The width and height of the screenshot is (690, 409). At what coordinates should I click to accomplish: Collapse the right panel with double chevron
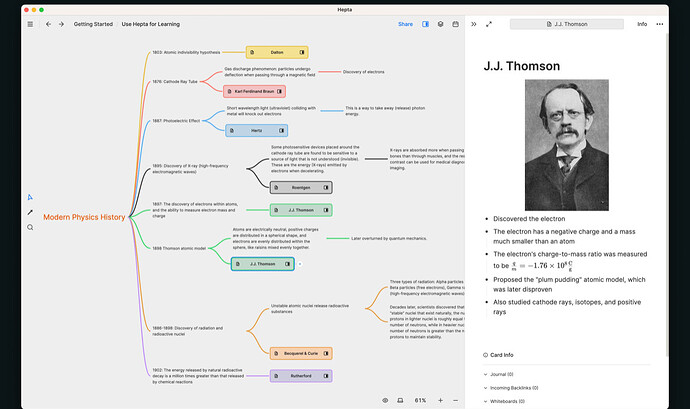[473, 24]
